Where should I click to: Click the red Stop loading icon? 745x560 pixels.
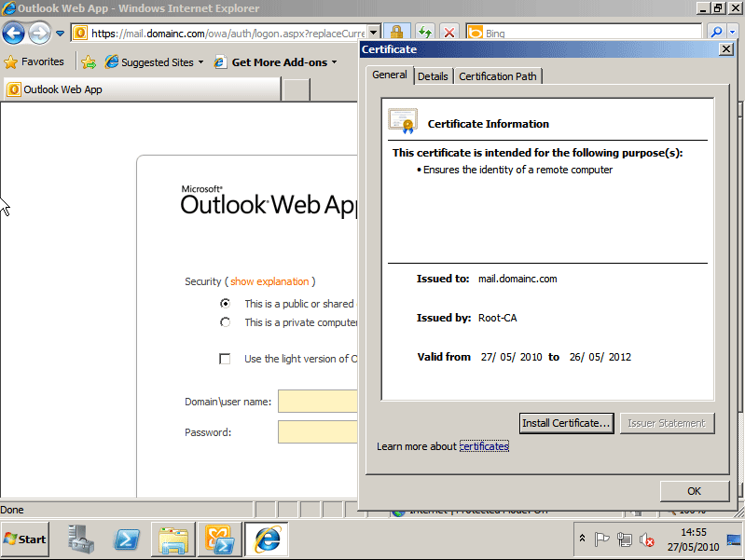pos(449,33)
